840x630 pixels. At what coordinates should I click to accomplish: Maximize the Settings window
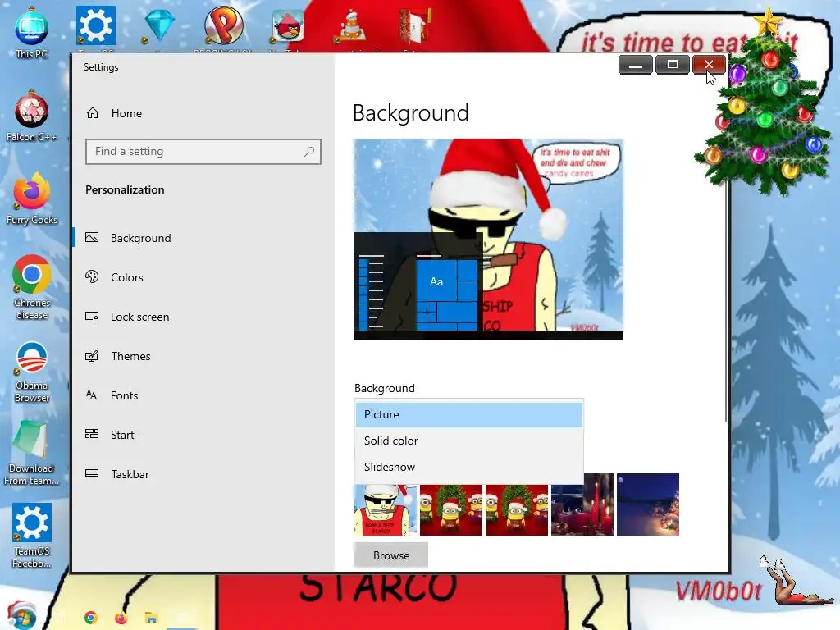[673, 65]
